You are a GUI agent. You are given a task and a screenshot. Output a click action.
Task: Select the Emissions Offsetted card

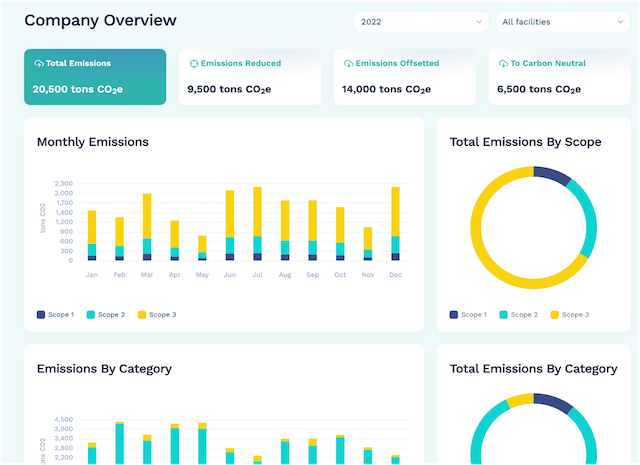(x=404, y=77)
